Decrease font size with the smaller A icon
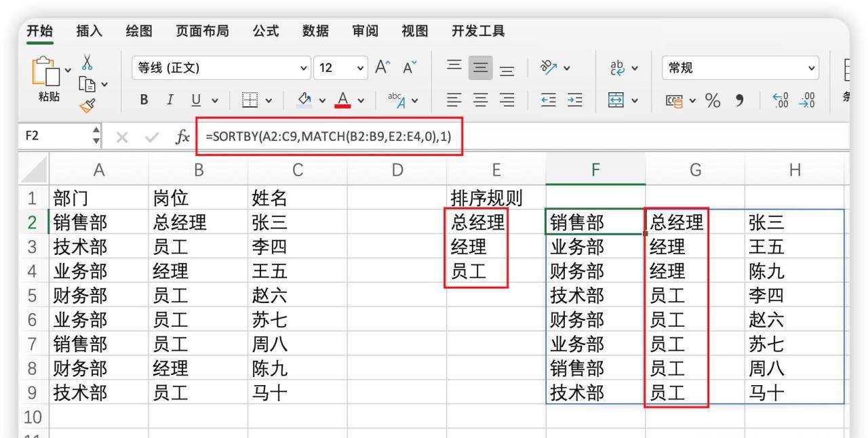 (x=409, y=68)
